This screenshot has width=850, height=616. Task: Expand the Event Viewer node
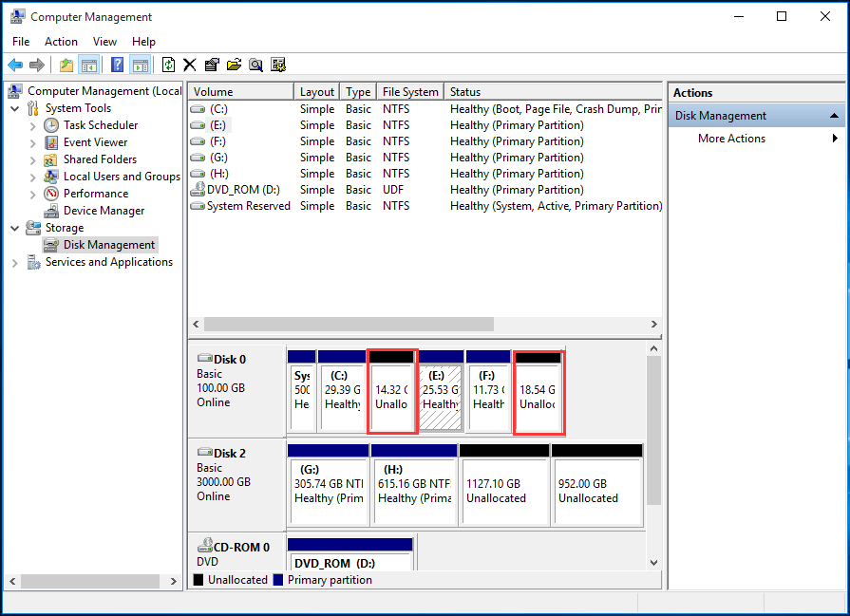click(x=33, y=143)
